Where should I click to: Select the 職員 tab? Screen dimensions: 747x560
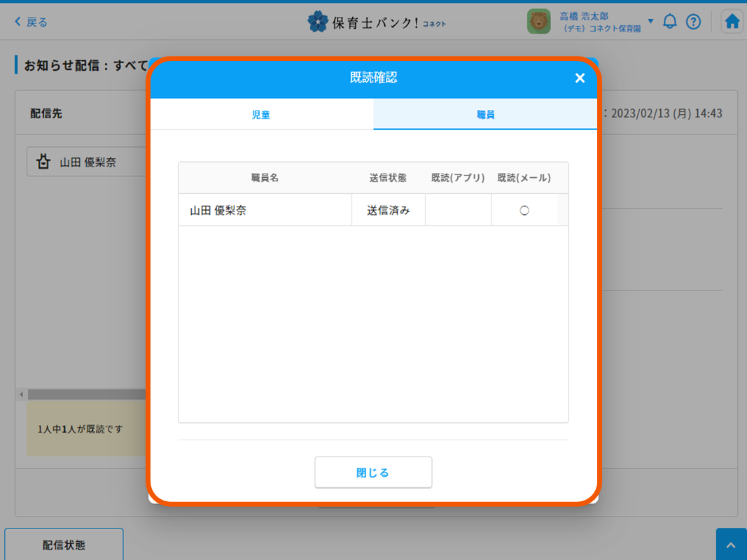[x=485, y=115]
